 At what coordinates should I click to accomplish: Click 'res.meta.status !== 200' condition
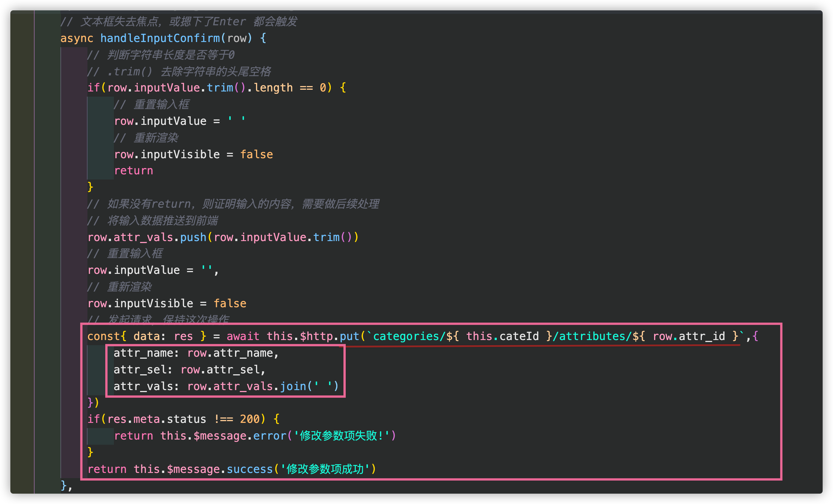point(183,419)
